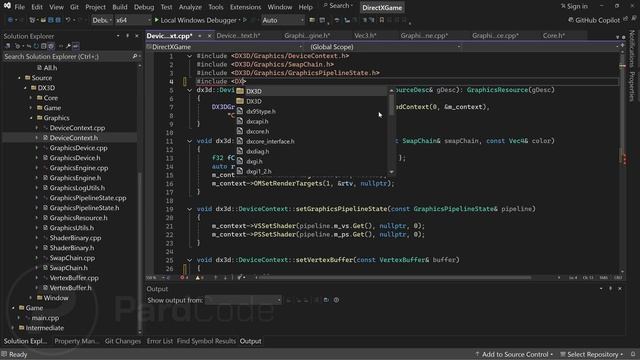Switch to the Error List tab
The image size is (640, 360).
click(x=160, y=341)
